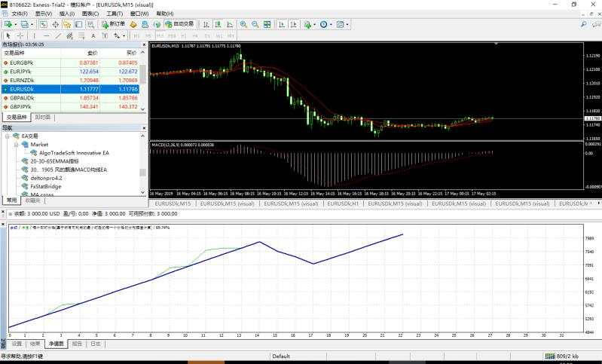This screenshot has width=602, height=364.
Task: Collapse the EA交易 tree node
Action: 6,136
